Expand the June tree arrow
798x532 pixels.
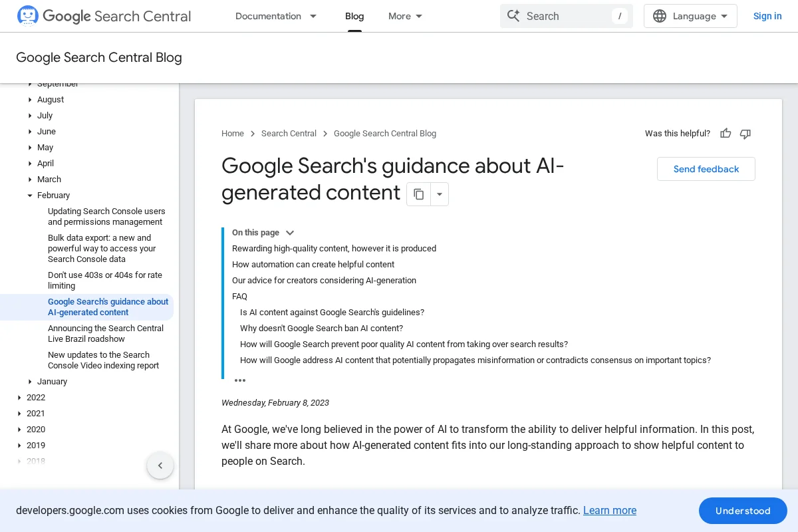tap(30, 132)
